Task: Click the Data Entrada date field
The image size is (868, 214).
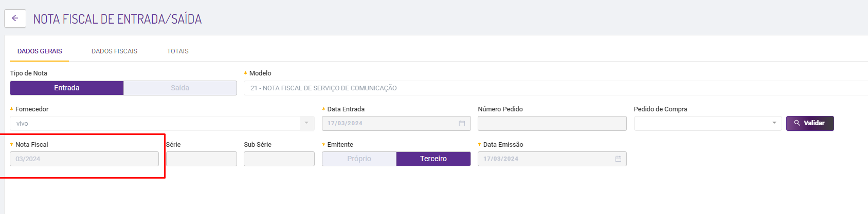Action: pos(391,124)
